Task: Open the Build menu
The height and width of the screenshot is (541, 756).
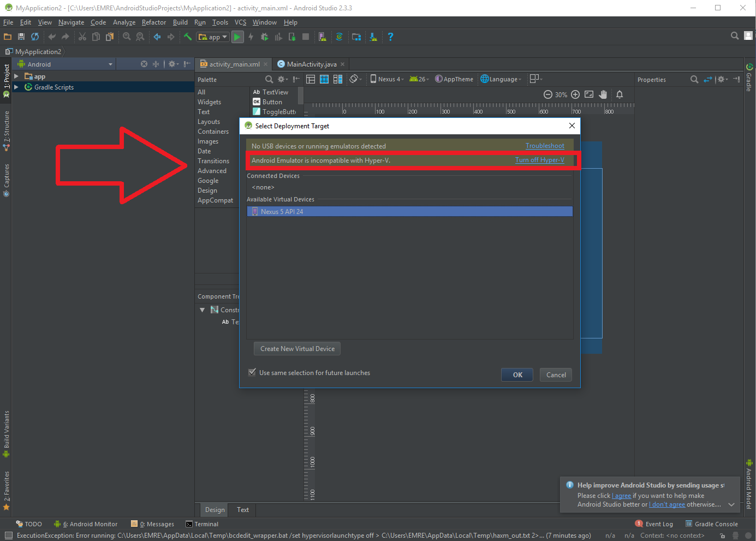Action: (x=180, y=22)
